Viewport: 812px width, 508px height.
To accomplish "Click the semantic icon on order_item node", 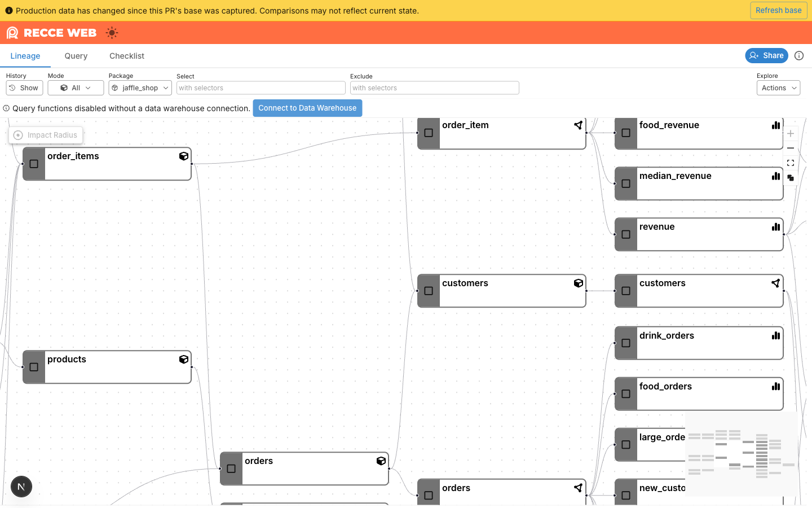I will 579,125.
